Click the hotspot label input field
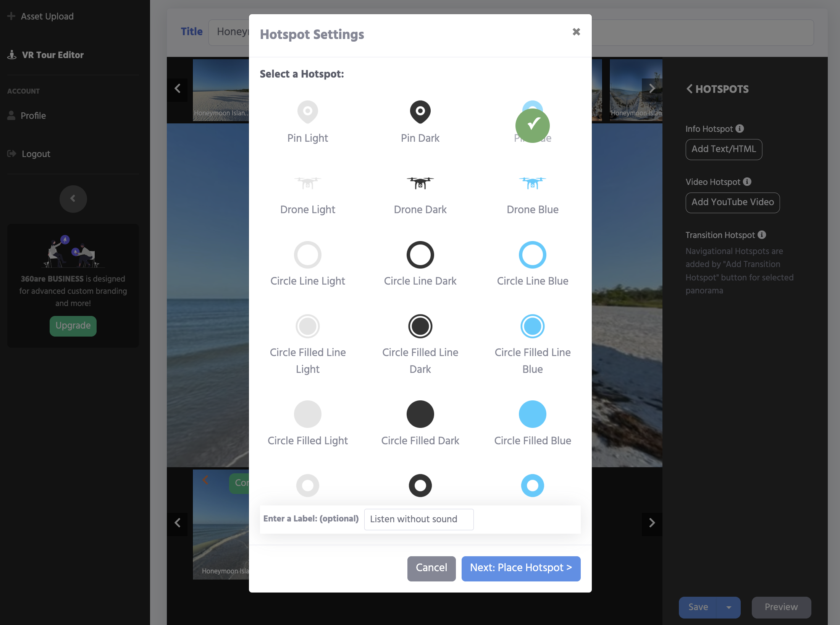 418,519
